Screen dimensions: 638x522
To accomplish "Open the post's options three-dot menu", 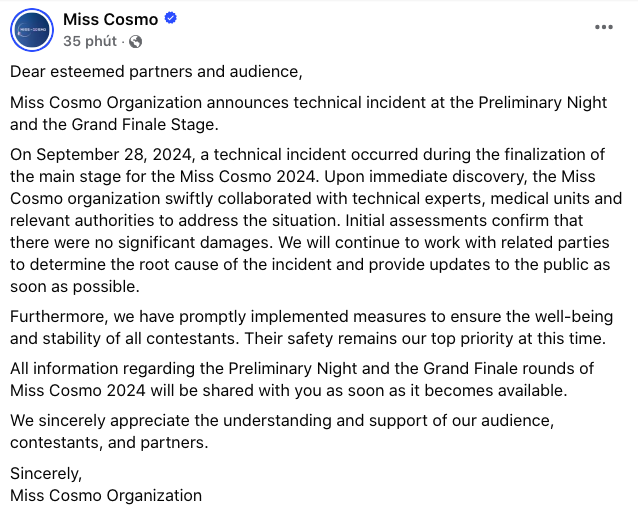I will pyautogui.click(x=604, y=27).
